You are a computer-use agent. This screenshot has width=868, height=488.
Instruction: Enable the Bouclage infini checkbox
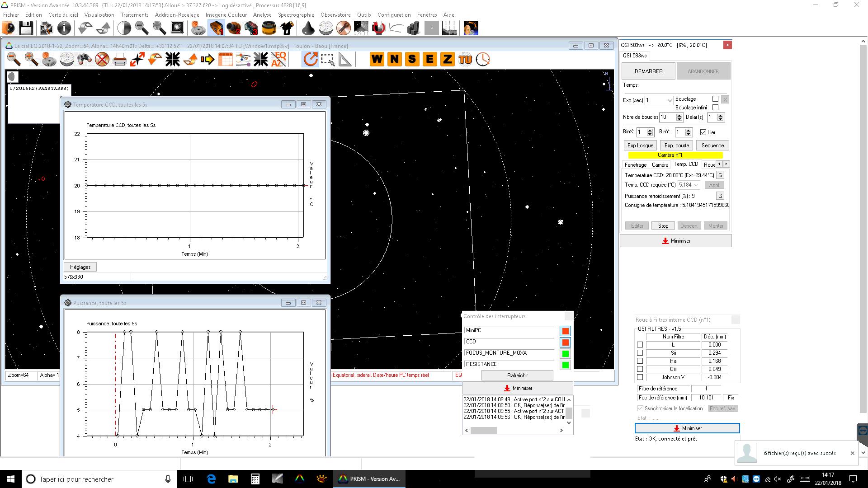[715, 108]
